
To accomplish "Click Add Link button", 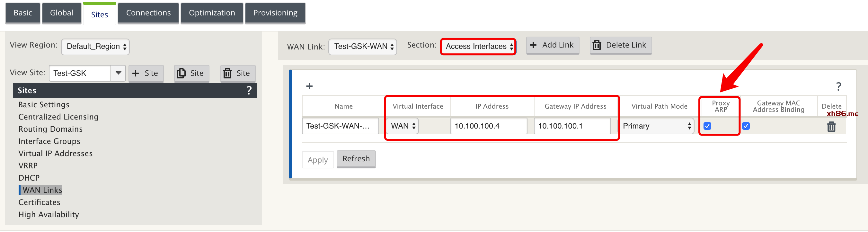I will click(553, 45).
